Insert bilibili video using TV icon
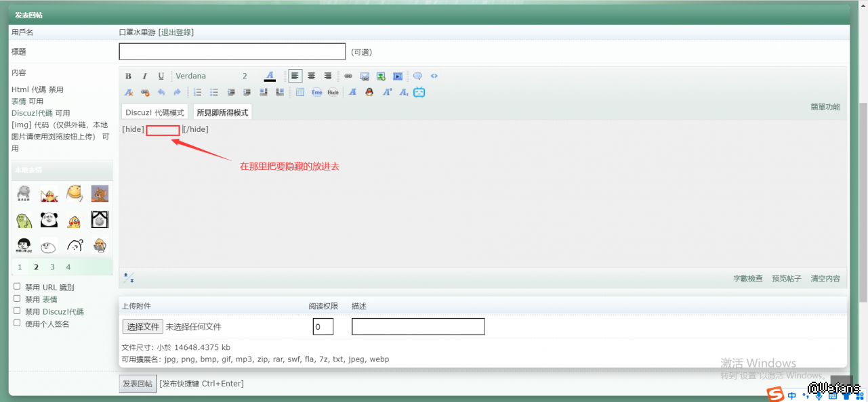The height and width of the screenshot is (402, 868). (419, 92)
